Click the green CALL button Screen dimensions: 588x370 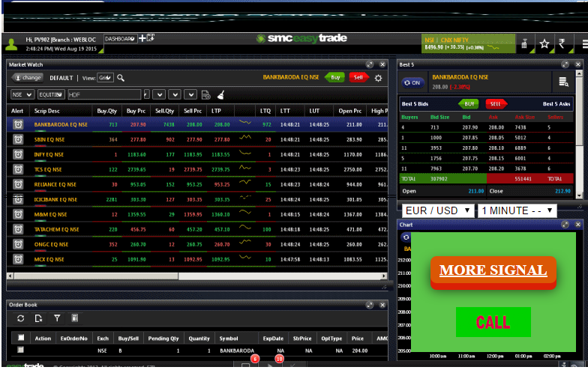pyautogui.click(x=493, y=322)
